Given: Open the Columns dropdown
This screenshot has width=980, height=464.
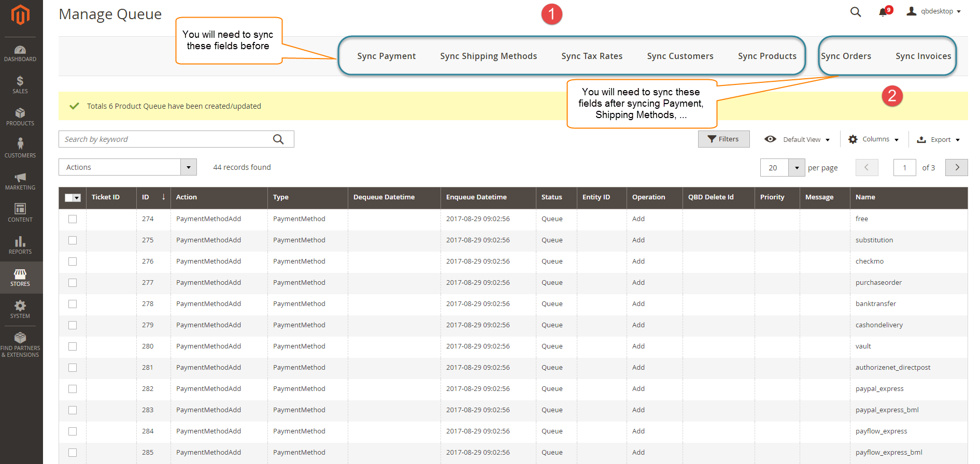Looking at the screenshot, I should (873, 139).
